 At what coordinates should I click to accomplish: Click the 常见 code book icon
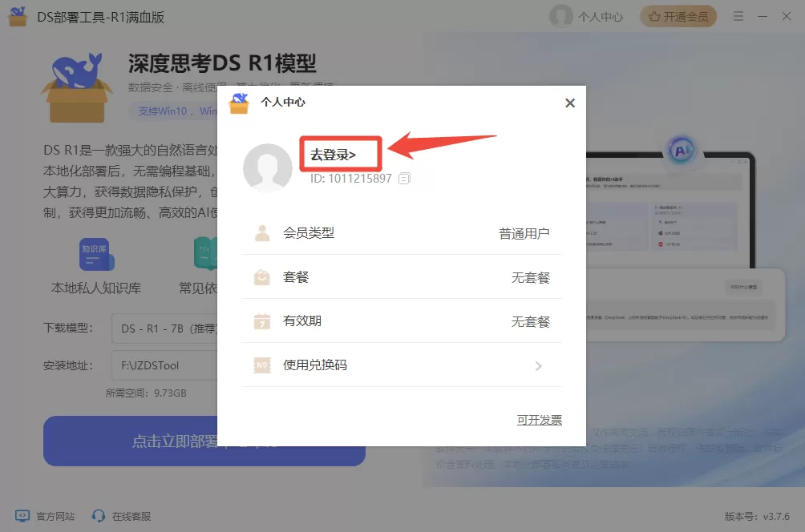click(205, 253)
